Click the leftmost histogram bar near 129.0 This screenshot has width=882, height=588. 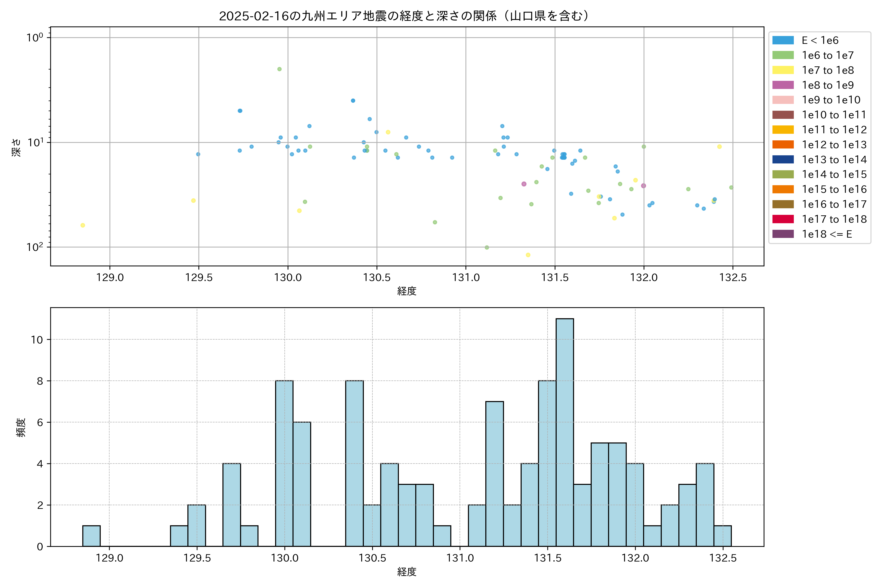point(91,536)
